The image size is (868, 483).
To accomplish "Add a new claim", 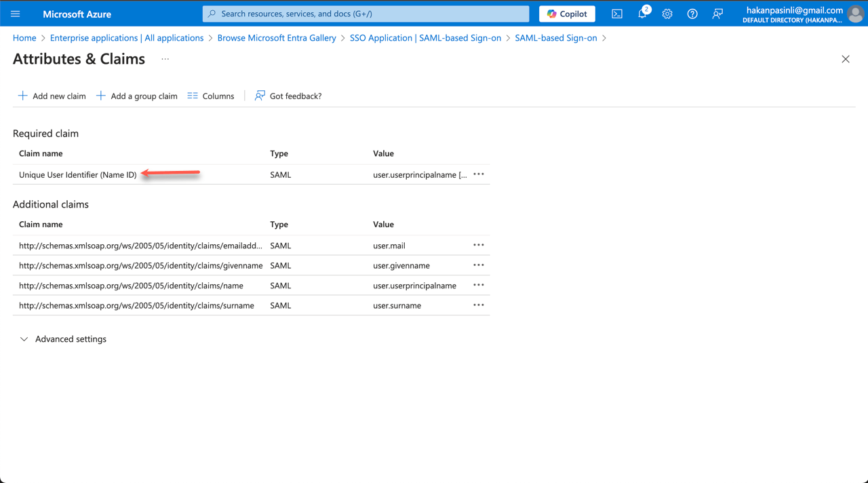I will [52, 96].
